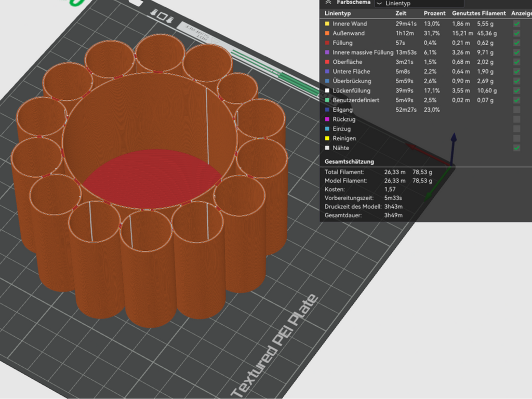Click the green Benutzerdefiniert swatch icon
This screenshot has width=532, height=399.
click(x=327, y=100)
